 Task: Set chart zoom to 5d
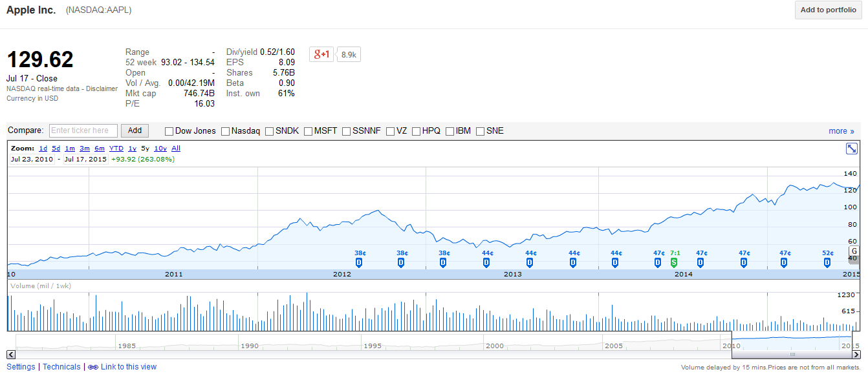[x=56, y=149]
